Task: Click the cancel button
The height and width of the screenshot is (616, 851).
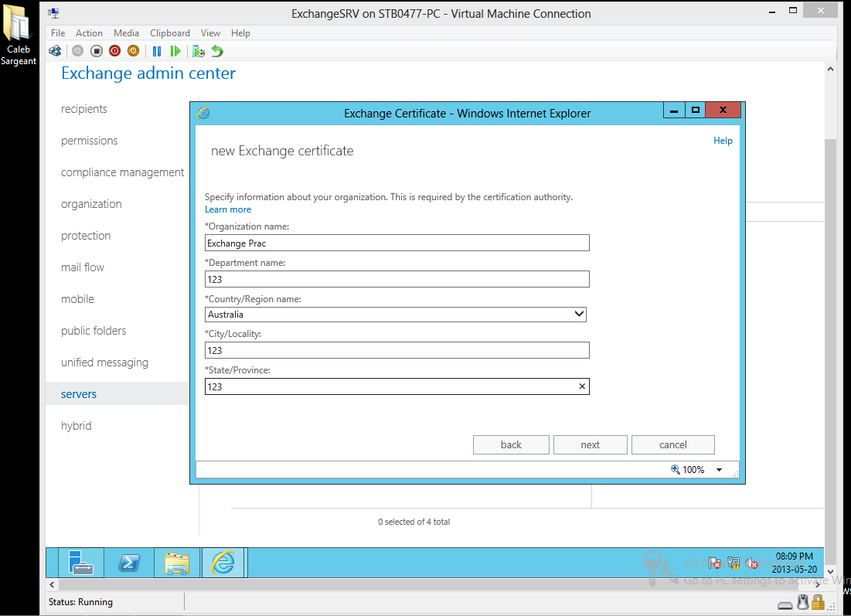Action: (x=673, y=445)
